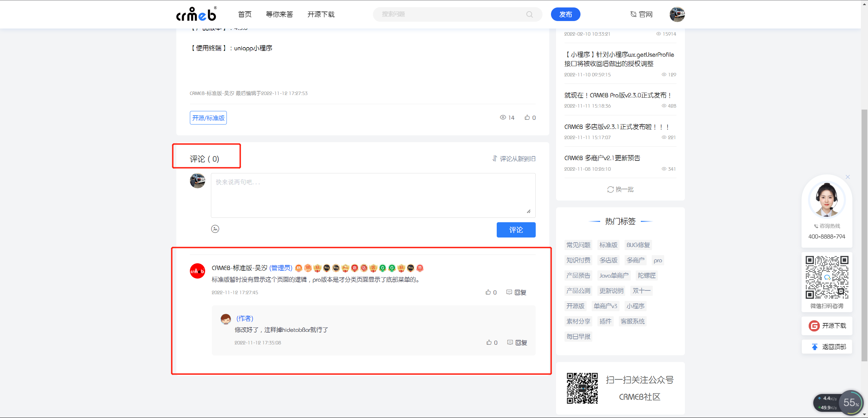Screen dimensions: 868x418
Task: Select the 陀螺匠 hot tag
Action: [x=647, y=275]
